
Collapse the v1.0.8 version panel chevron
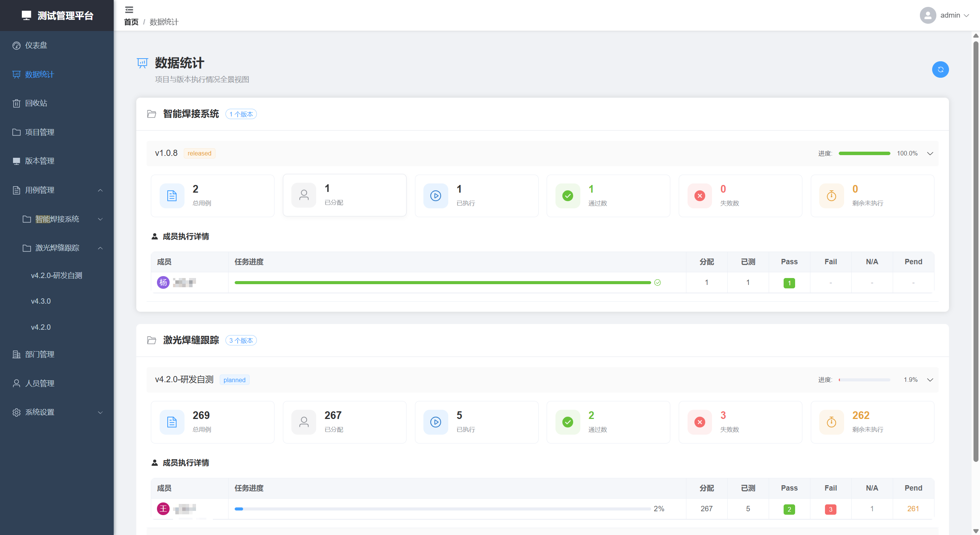[930, 154]
